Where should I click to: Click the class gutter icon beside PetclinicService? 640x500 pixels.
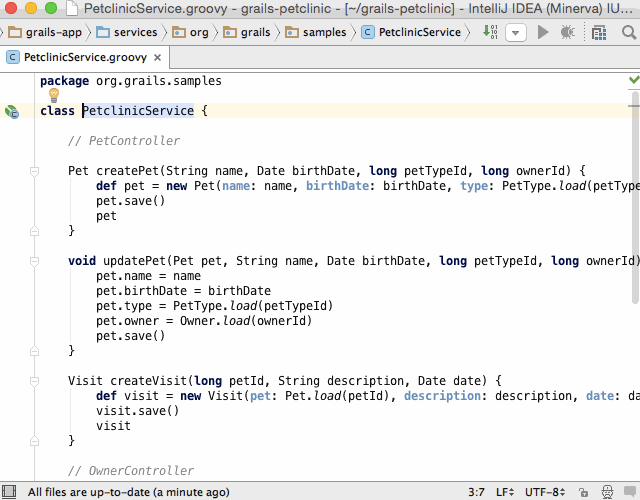click(x=12, y=111)
